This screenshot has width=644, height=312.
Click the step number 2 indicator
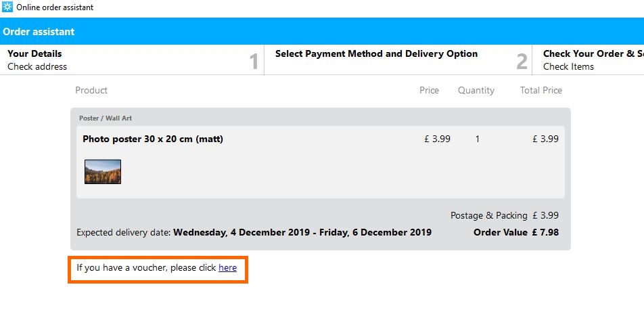click(x=522, y=62)
